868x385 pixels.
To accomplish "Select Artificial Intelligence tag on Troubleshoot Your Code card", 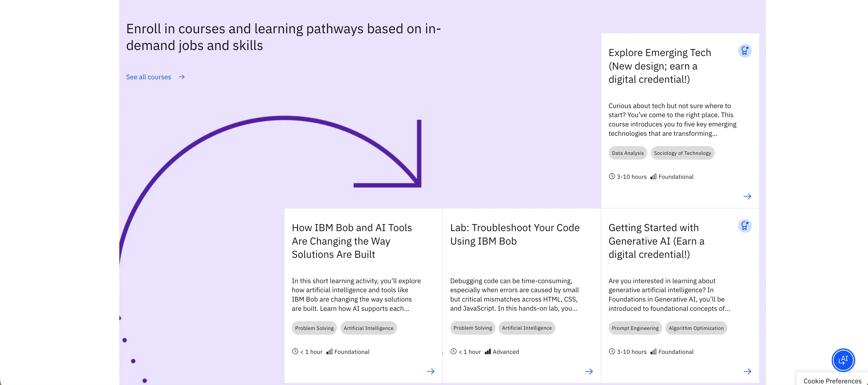I will (527, 328).
